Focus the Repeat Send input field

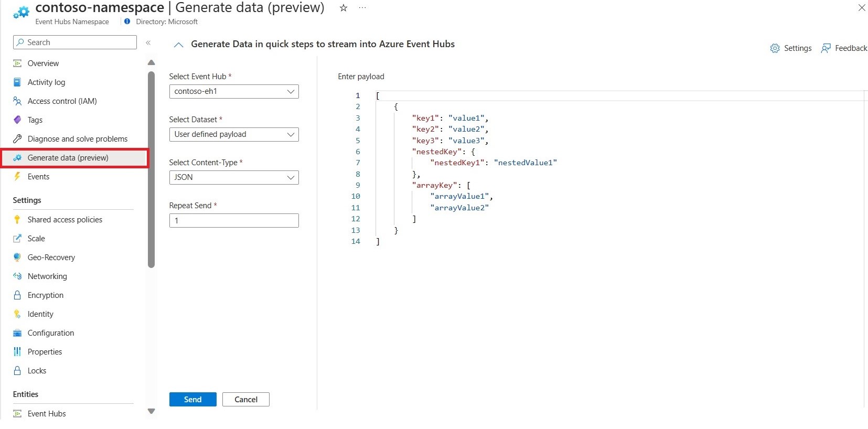pos(234,220)
